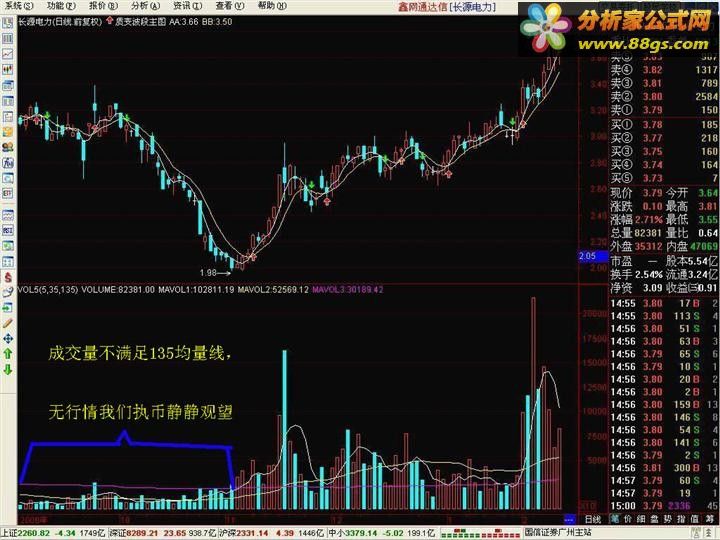Click the blue four-way move arrows icon
Screen dimensions: 720x540
[x=8, y=339]
